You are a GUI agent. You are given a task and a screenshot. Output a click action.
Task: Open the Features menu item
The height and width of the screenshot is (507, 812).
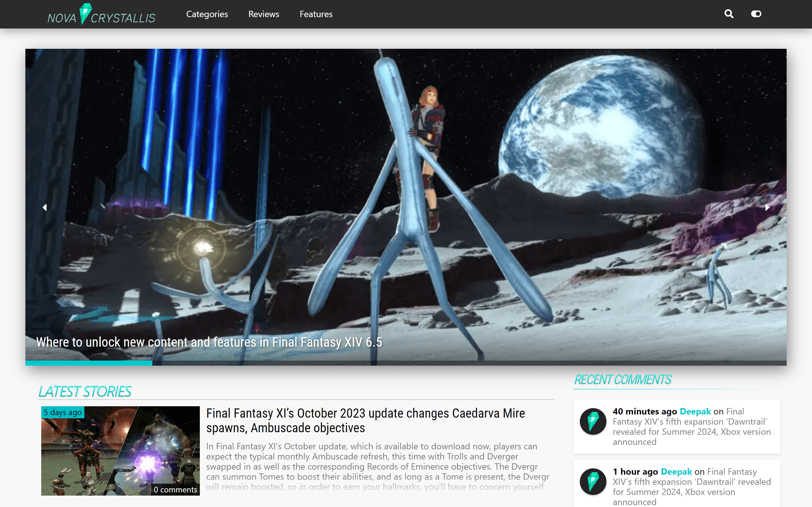[x=316, y=14]
